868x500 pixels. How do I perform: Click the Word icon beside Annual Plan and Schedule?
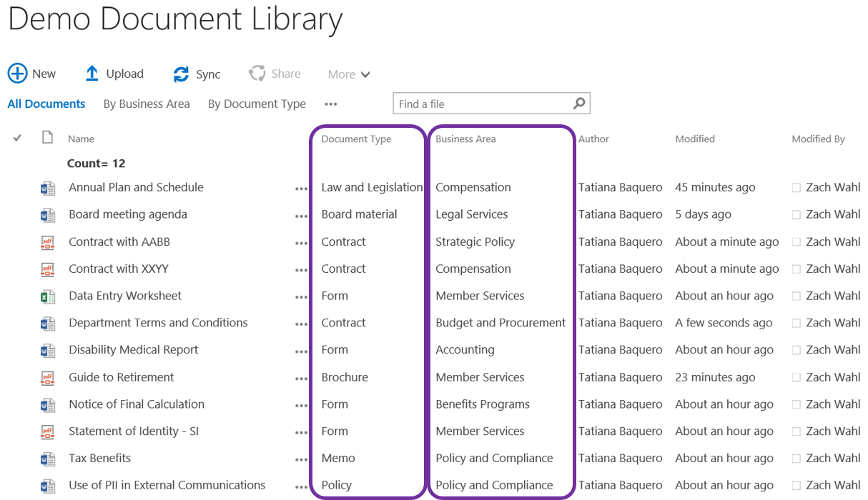[46, 187]
